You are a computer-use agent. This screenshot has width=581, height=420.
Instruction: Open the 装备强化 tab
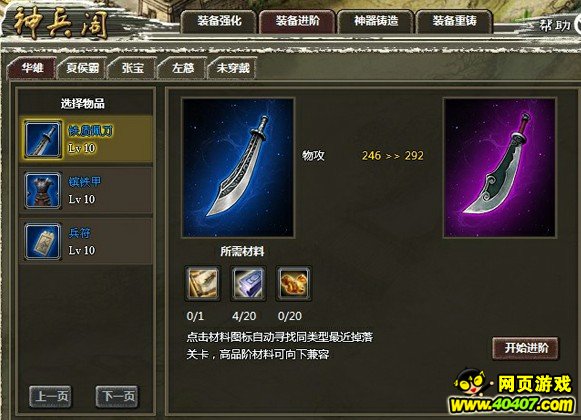point(219,22)
